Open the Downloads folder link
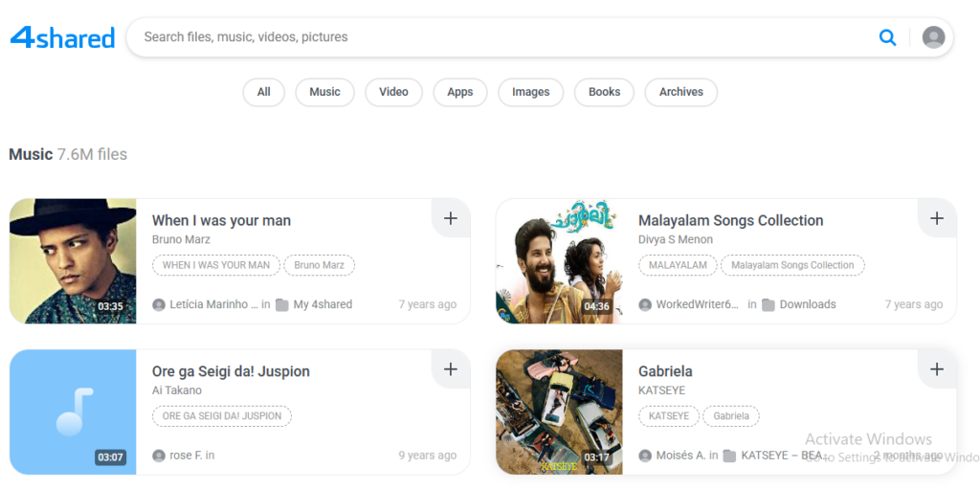The image size is (980, 490). click(x=807, y=304)
